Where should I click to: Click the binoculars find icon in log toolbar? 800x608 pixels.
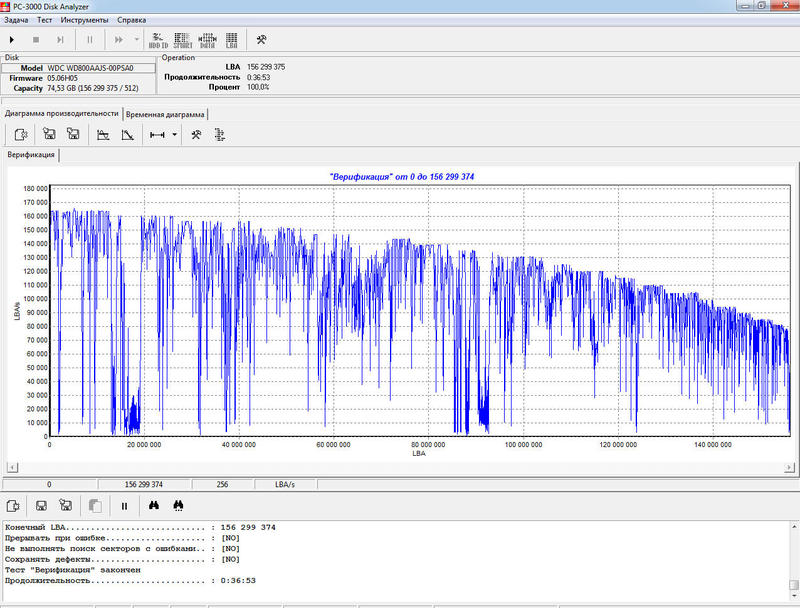[154, 506]
